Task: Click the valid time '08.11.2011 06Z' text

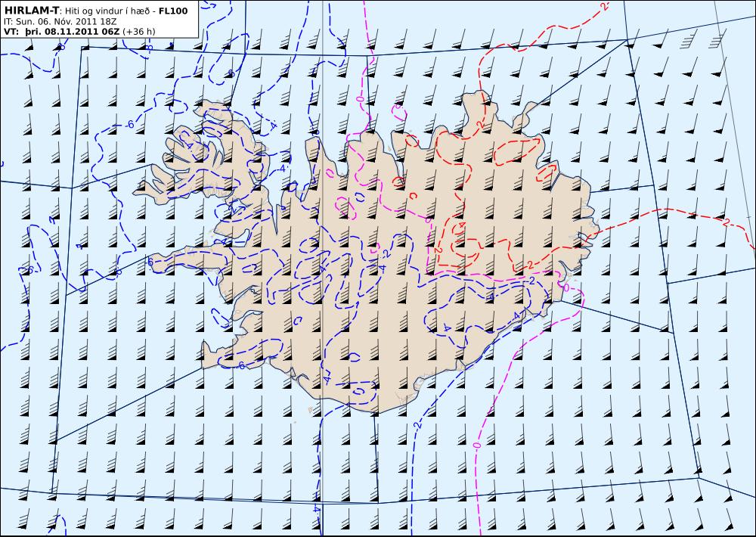Action: [82, 32]
